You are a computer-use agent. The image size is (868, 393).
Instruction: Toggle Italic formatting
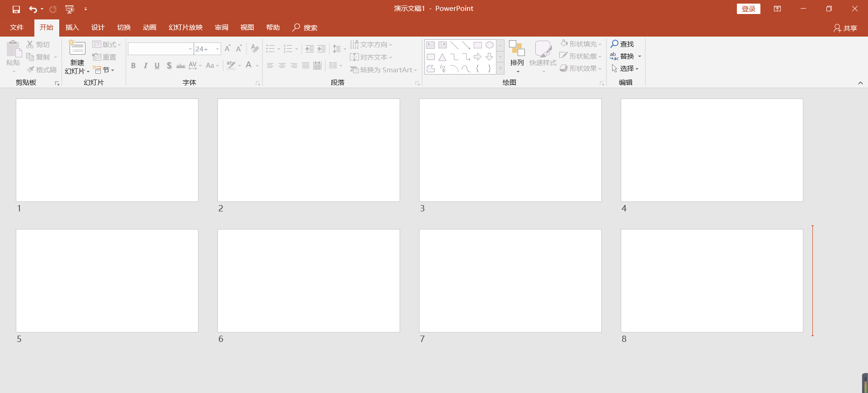coord(145,65)
